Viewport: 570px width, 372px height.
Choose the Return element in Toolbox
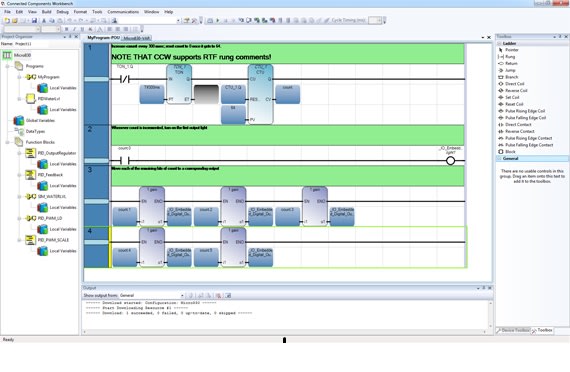(507, 63)
